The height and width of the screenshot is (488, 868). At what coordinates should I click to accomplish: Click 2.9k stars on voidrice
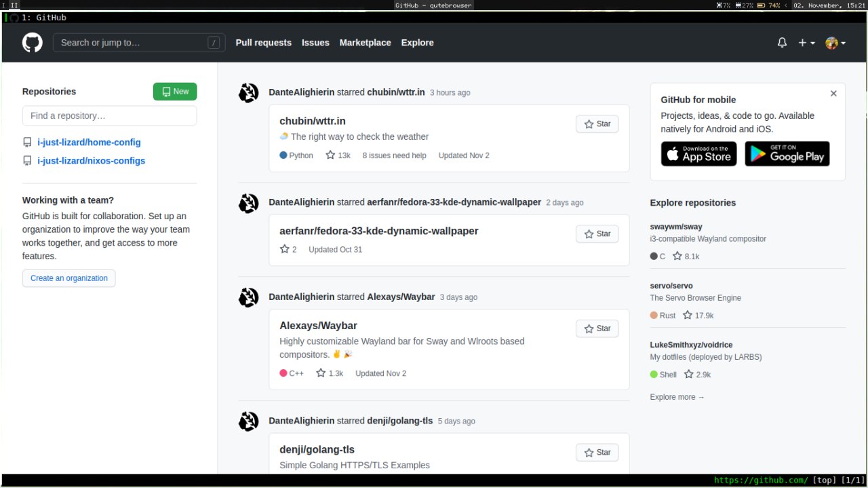(x=697, y=375)
